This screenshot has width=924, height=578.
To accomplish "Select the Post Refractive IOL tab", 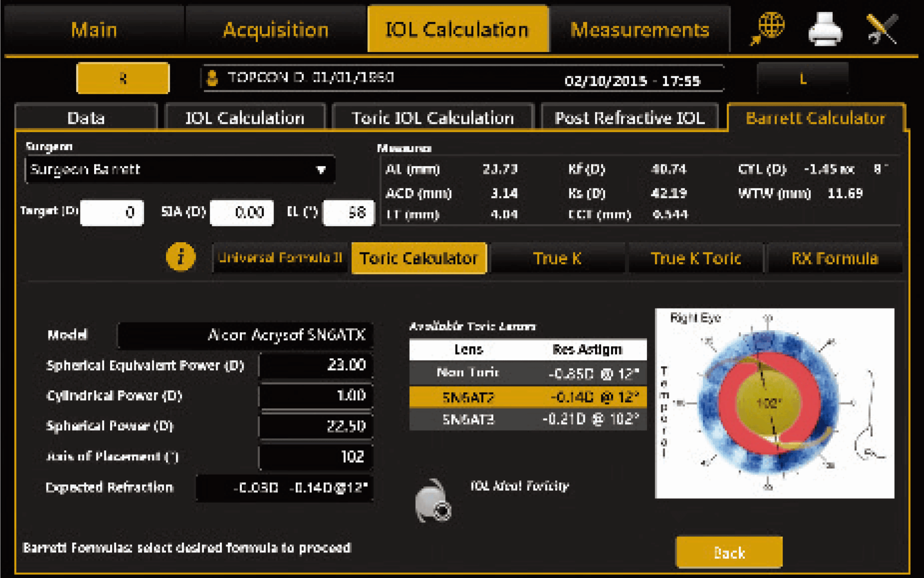I will pyautogui.click(x=630, y=118).
